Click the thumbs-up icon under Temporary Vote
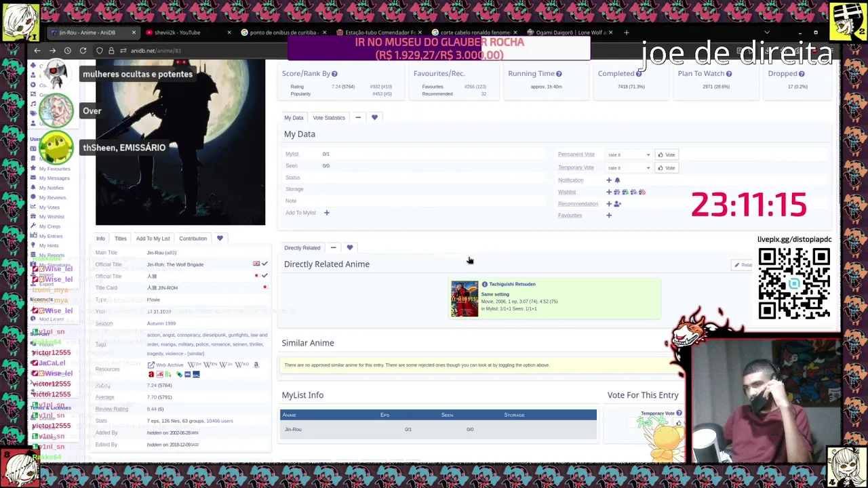This screenshot has width=868, height=488. [678, 424]
